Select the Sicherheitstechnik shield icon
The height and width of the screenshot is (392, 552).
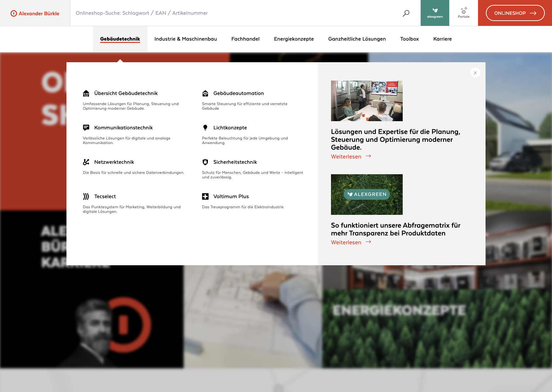[205, 162]
